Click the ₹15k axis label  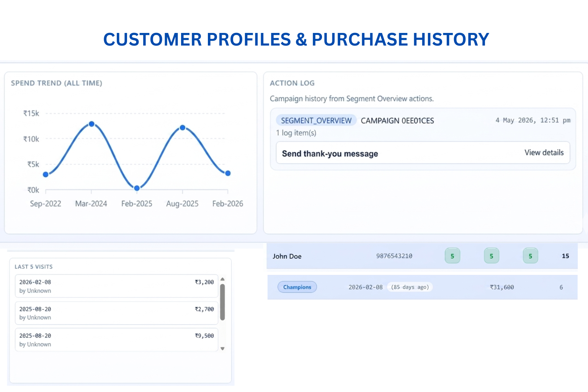click(31, 113)
